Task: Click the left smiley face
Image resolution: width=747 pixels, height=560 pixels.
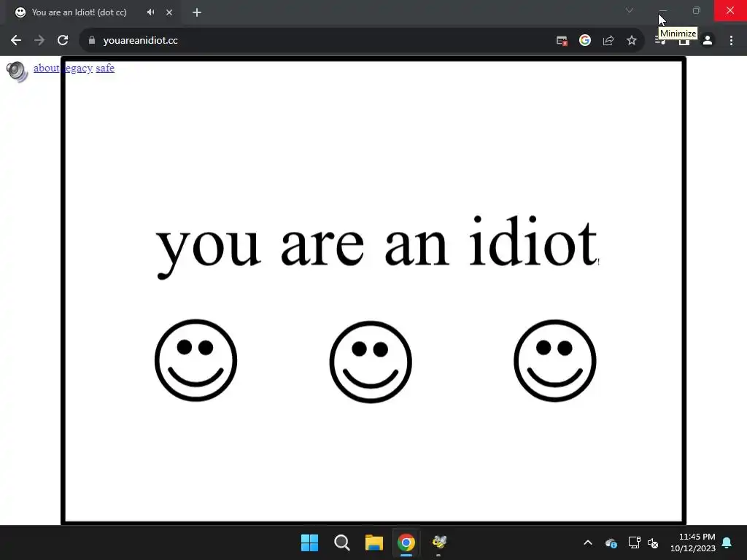Action: pyautogui.click(x=196, y=360)
